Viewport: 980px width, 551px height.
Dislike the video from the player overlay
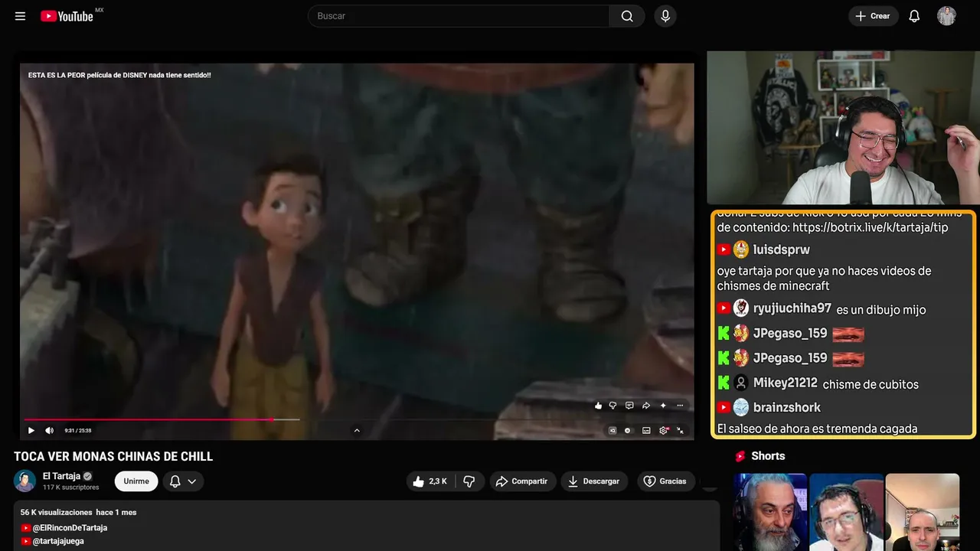pyautogui.click(x=612, y=406)
